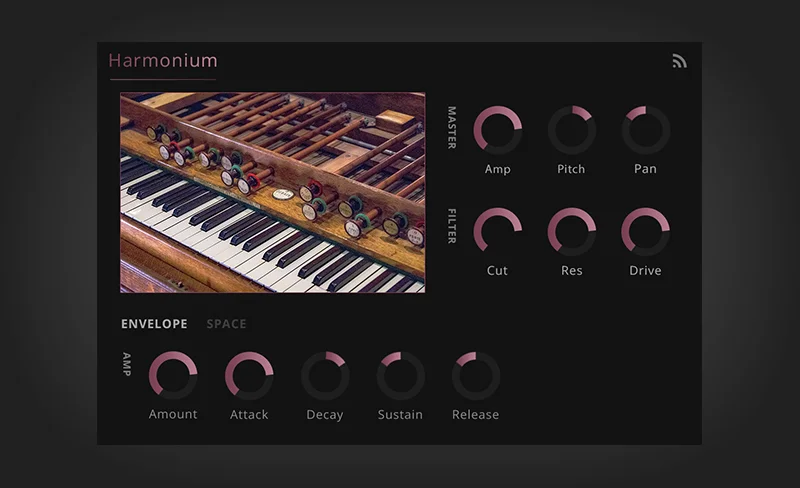
Task: Click the 'Sustain' label text
Action: point(400,414)
